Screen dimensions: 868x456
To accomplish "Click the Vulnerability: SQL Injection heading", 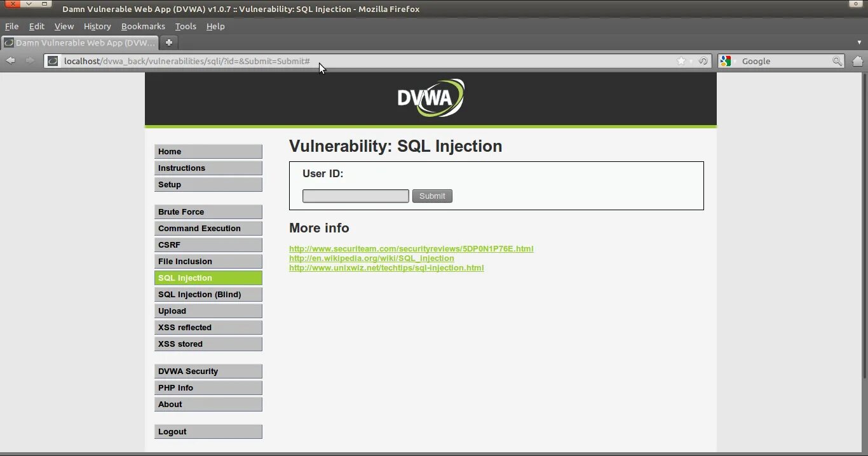I will coord(396,146).
